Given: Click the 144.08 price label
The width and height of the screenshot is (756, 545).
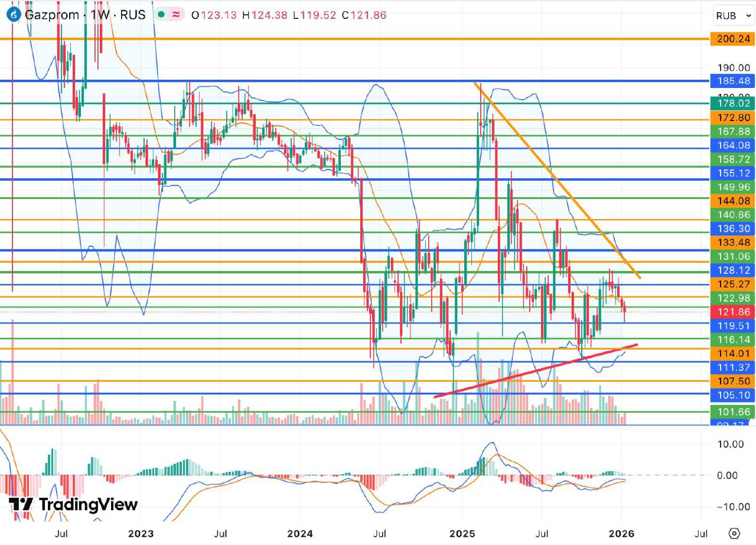Looking at the screenshot, I should pos(731,201).
